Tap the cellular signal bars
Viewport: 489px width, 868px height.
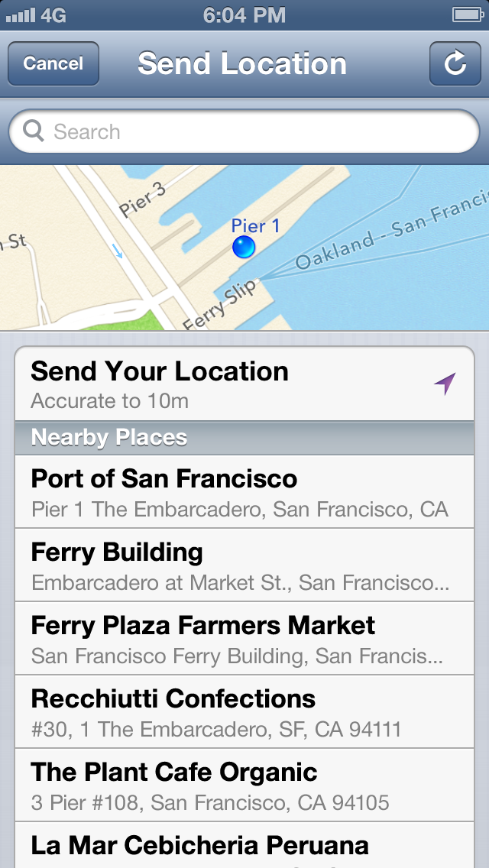click(x=21, y=15)
